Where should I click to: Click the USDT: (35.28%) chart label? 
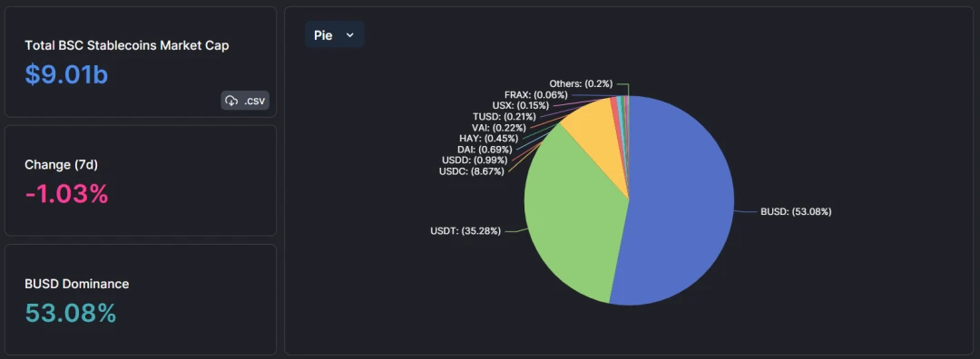[x=465, y=231]
